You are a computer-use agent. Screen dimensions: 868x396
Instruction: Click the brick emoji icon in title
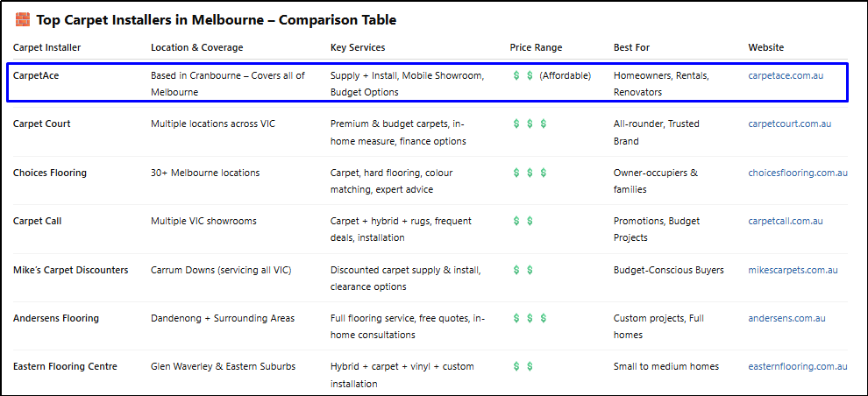point(22,20)
